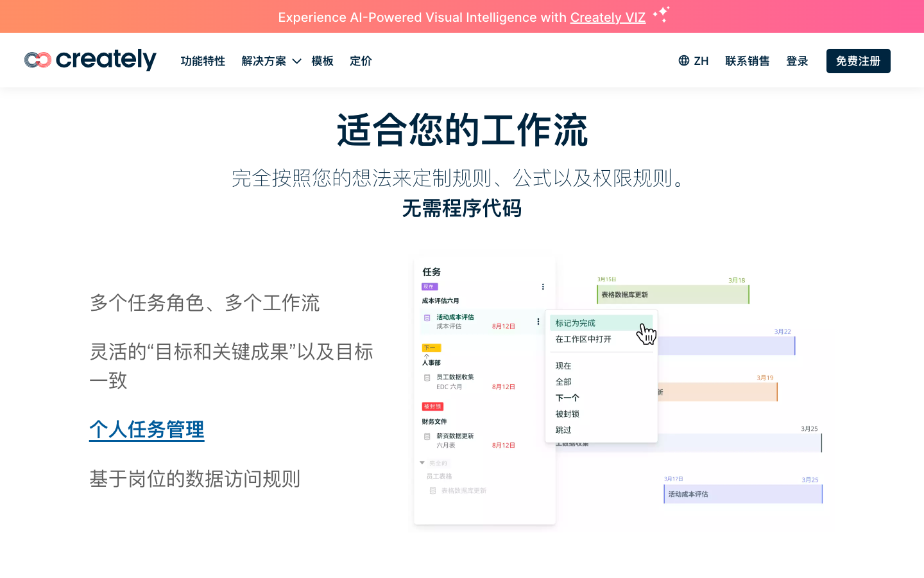The image size is (924, 578).
Task: Click the purple document icon beside 活动成本评估
Action: tap(427, 318)
